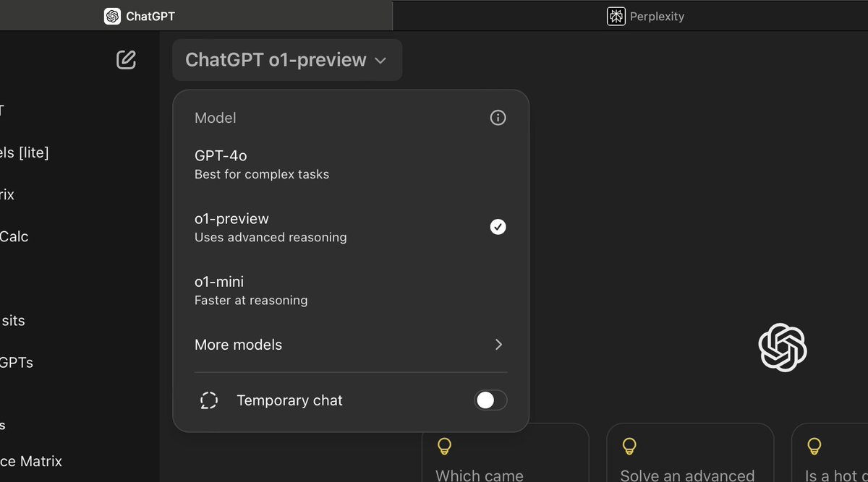This screenshot has height=482, width=868.
Task: Click the o1-preview selected checkmark
Action: pos(498,227)
